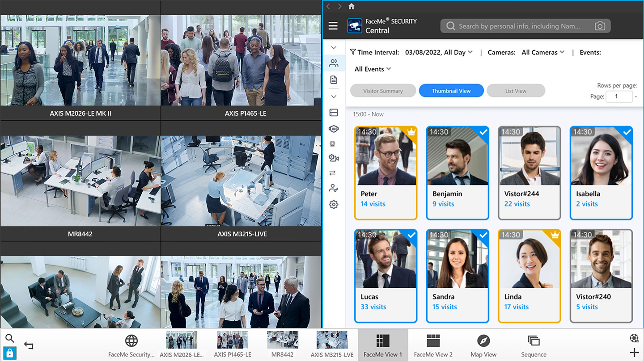
Task: Switch to List View
Action: [x=516, y=91]
